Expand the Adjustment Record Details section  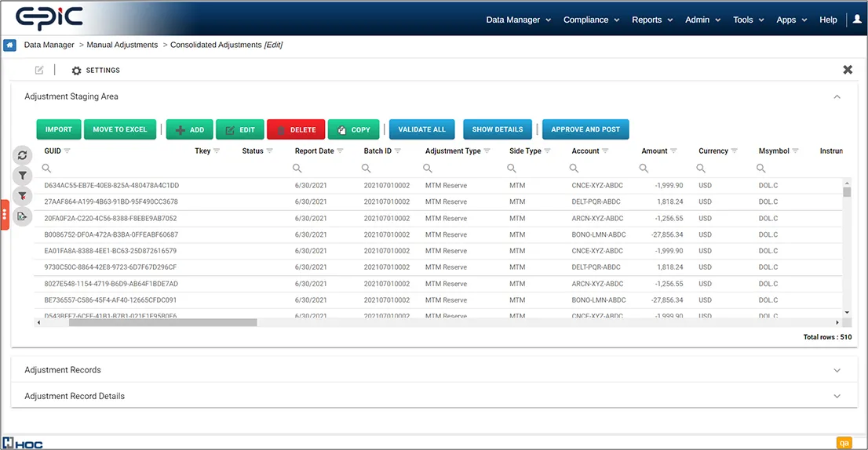coord(837,397)
